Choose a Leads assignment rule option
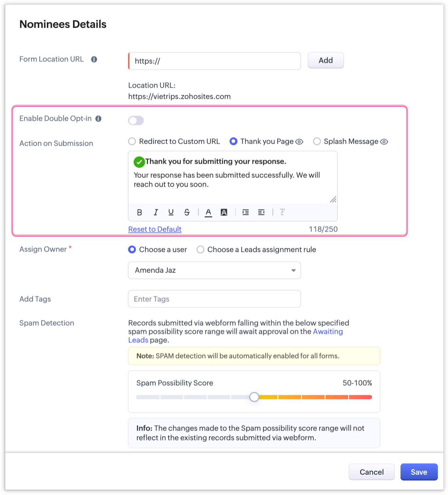The height and width of the screenshot is (495, 448). point(200,249)
